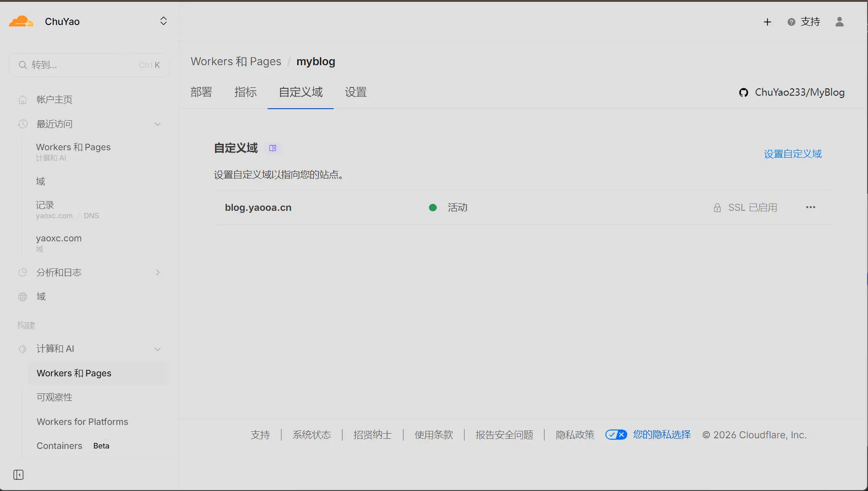Open the user profile icon
This screenshot has height=491, width=868.
point(840,22)
